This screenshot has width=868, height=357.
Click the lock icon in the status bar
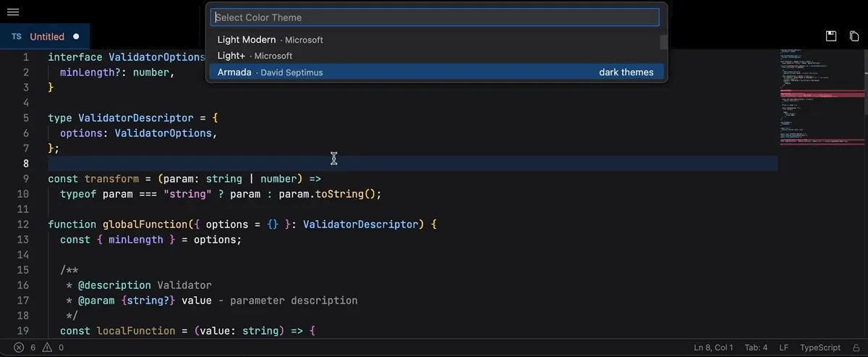855,348
